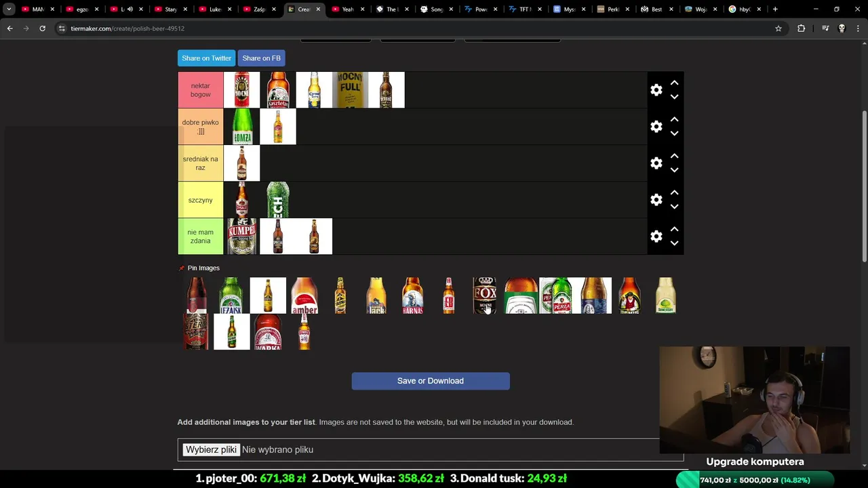Open Chrome three-dot menu
The height and width of the screenshot is (488, 868).
pyautogui.click(x=858, y=28)
